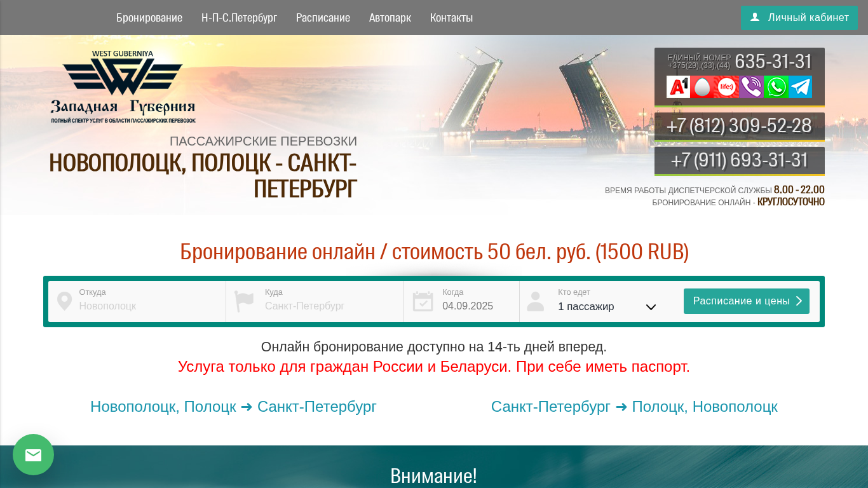
Task: Call the 635-31-31 unified number
Action: (773, 62)
